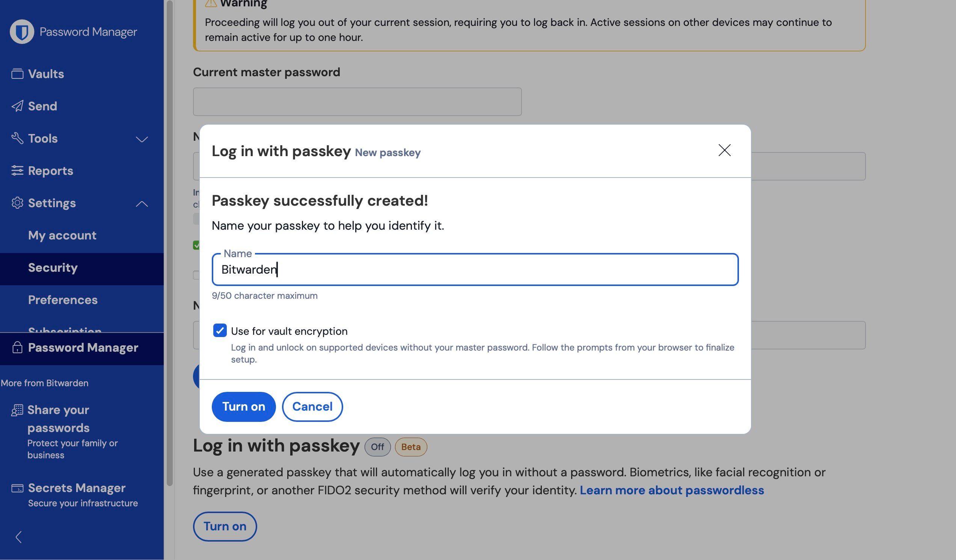Viewport: 956px width, 560px height.
Task: Click the Share your passwords icon
Action: click(x=17, y=410)
